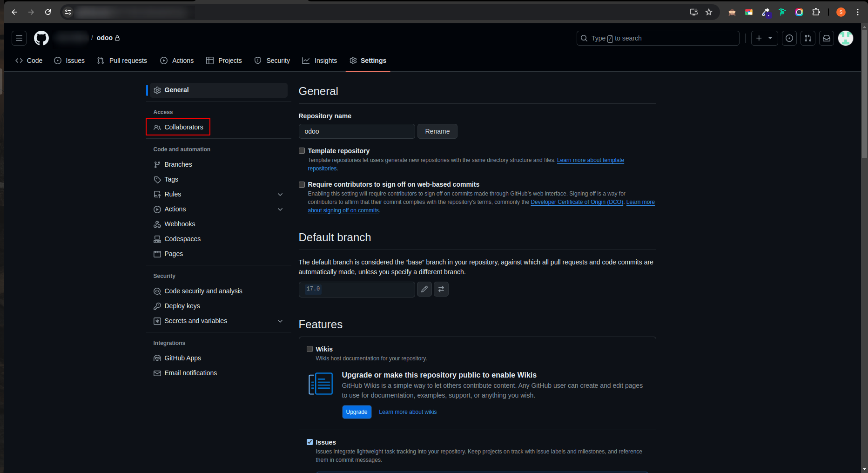Select General in settings sidebar
The height and width of the screenshot is (473, 868).
point(218,90)
